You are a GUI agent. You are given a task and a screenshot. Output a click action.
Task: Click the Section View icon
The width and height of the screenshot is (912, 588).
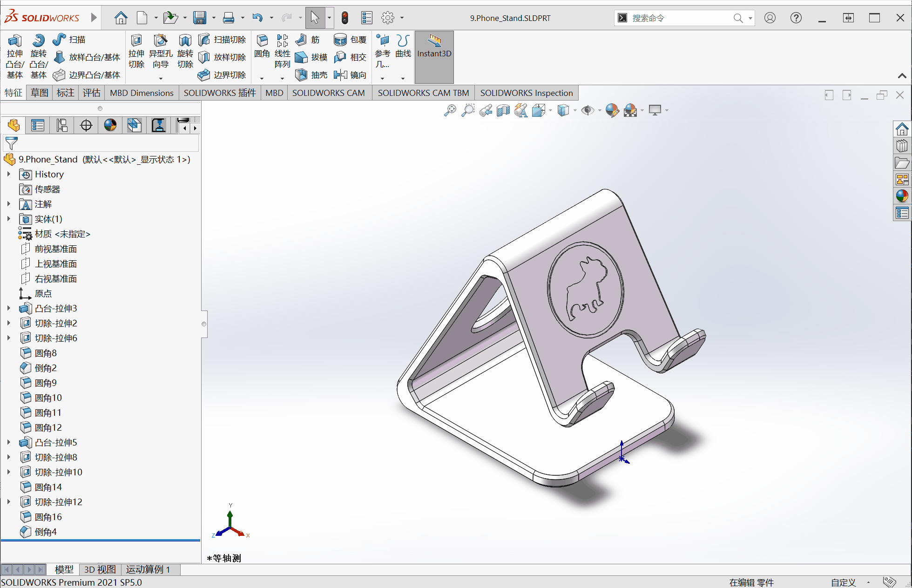[x=503, y=110]
